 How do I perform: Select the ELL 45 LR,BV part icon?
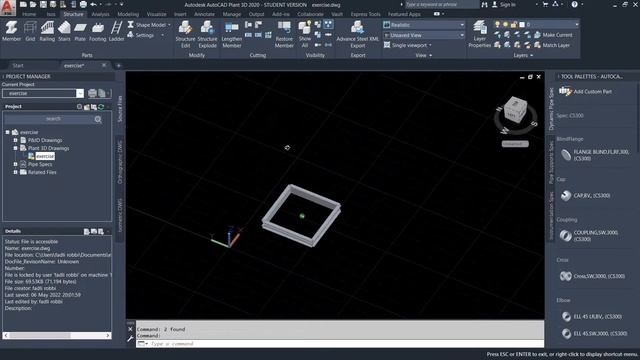click(x=566, y=316)
